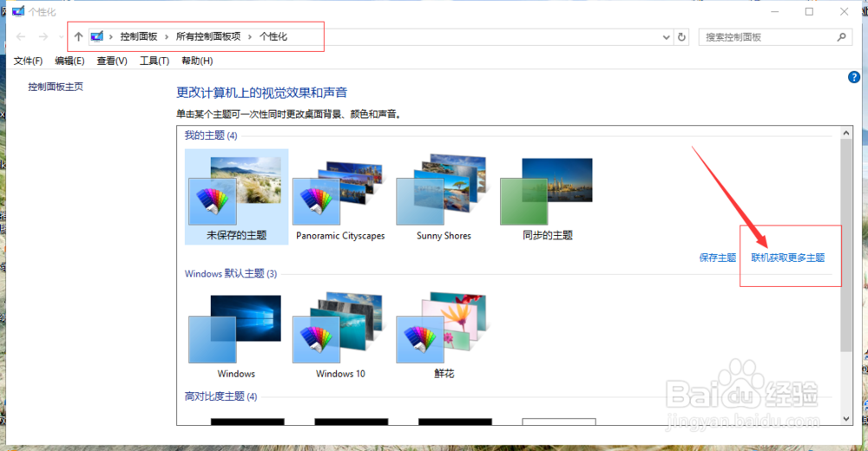Click the Windows 默认主题 (3) group header
Image resolution: width=868 pixels, height=451 pixels.
point(231,274)
